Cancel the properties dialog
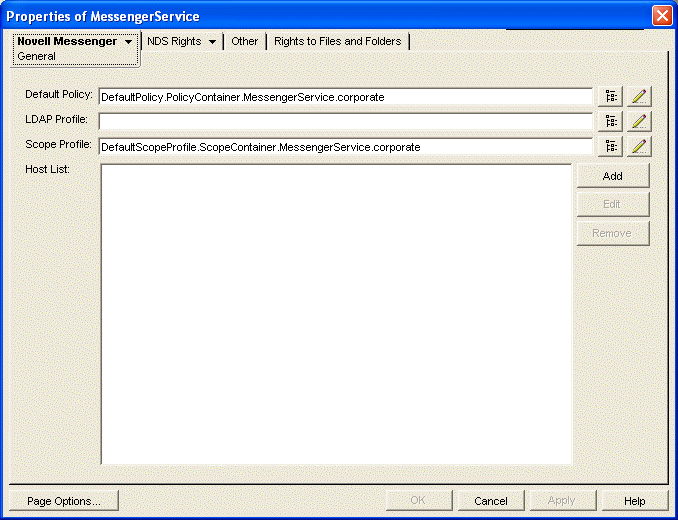This screenshot has width=678, height=520. click(491, 501)
